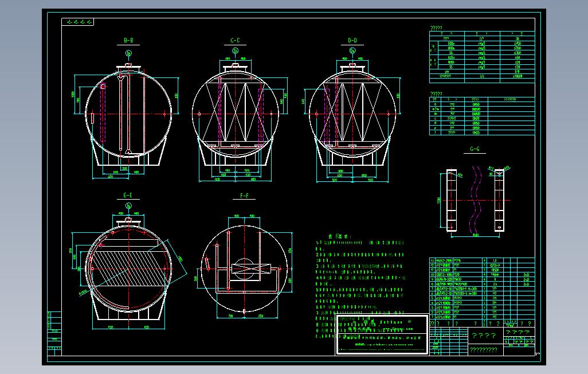Image resolution: width=588 pixels, height=374 pixels.
Task: Click the technical requirements notes heading
Action: click(340, 236)
